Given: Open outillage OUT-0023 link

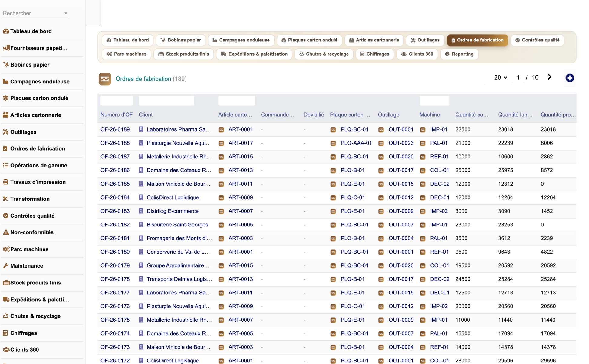Looking at the screenshot, I should tap(401, 143).
